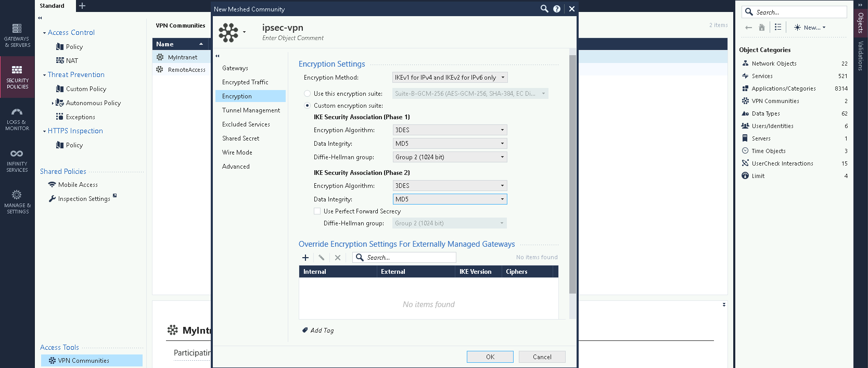Switch to Tunnel Management page
The height and width of the screenshot is (368, 868).
251,110
